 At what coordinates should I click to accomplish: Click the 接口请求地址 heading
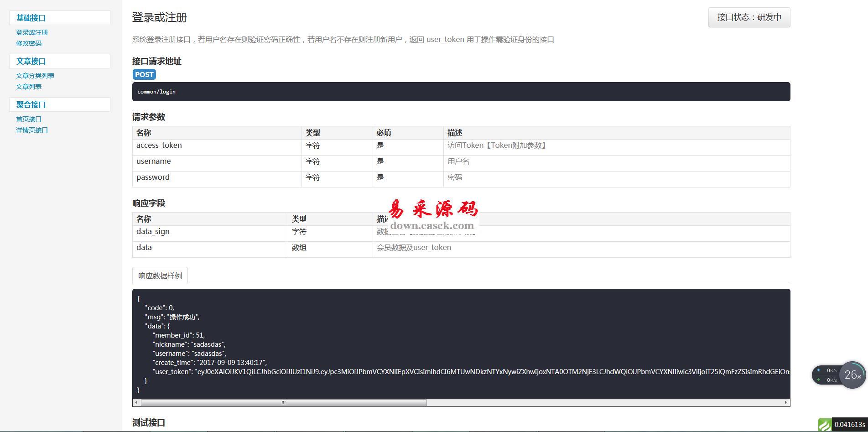click(157, 62)
